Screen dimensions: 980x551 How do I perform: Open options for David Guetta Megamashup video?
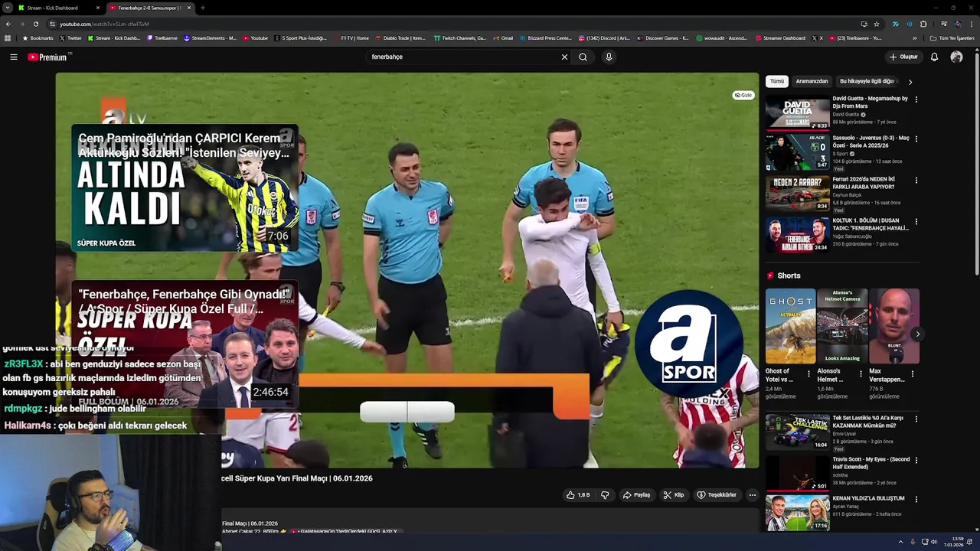pos(916,99)
